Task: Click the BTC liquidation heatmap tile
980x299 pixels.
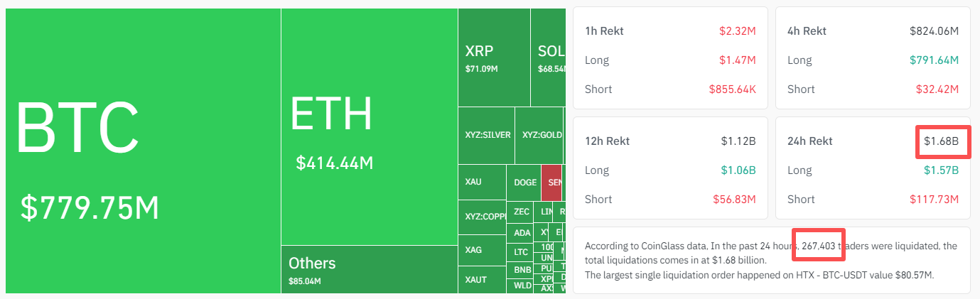Action: pyautogui.click(x=142, y=151)
